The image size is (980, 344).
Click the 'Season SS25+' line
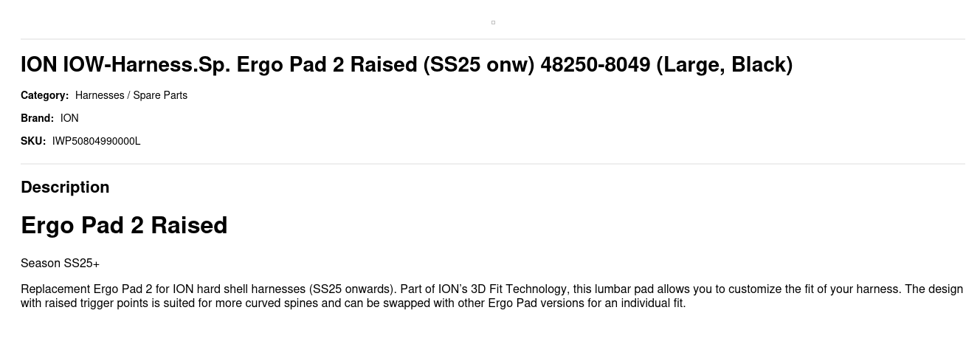click(x=60, y=264)
